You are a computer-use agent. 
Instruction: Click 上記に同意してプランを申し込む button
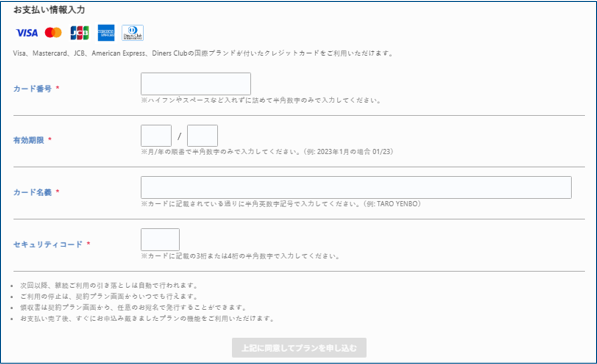click(299, 348)
